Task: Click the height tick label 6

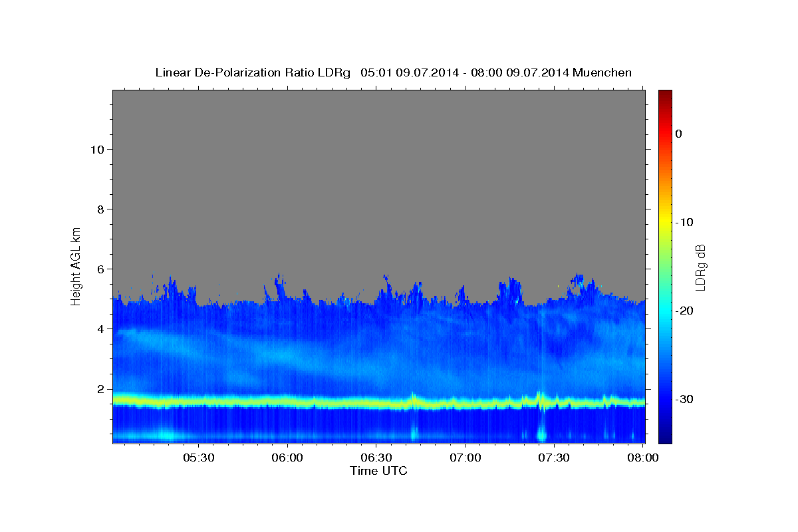Action: (102, 269)
